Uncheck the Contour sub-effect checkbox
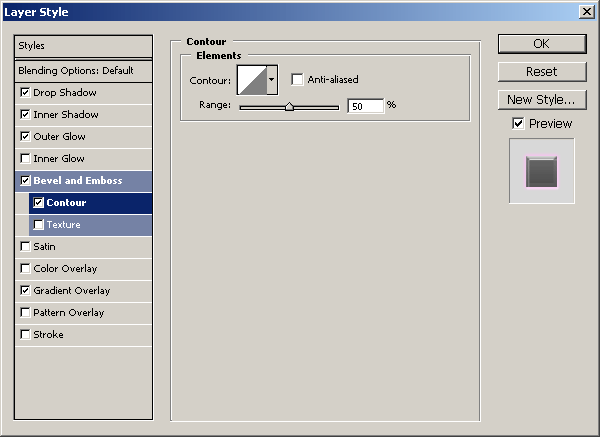 [x=39, y=202]
